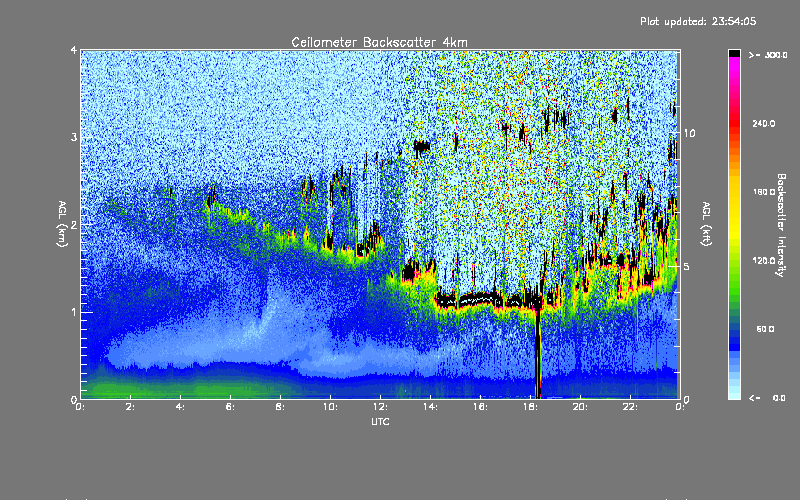Click the '120.0' colorbar tick label
This screenshot has height=500, width=800.
[764, 261]
